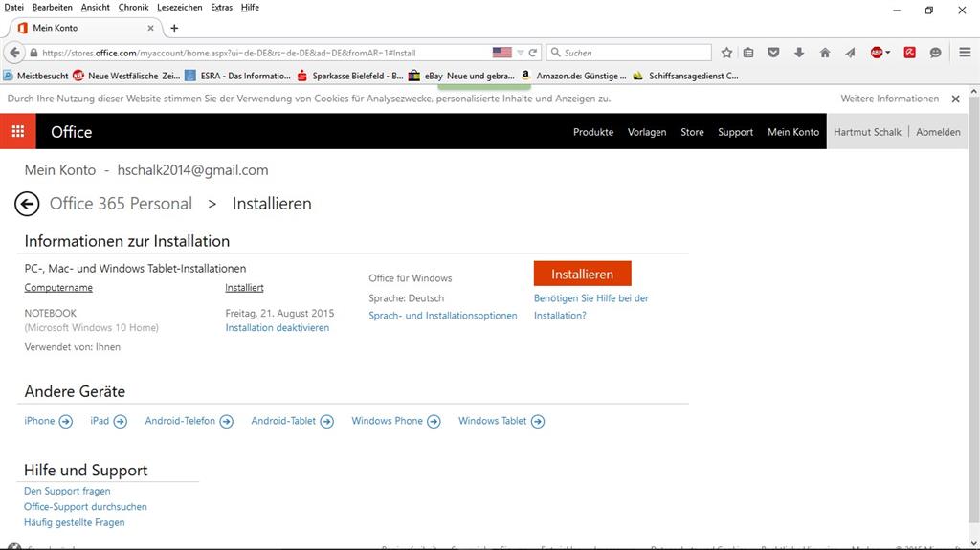Open the chat smiley icon in toolbar
This screenshot has width=980, height=550.
coord(935,54)
